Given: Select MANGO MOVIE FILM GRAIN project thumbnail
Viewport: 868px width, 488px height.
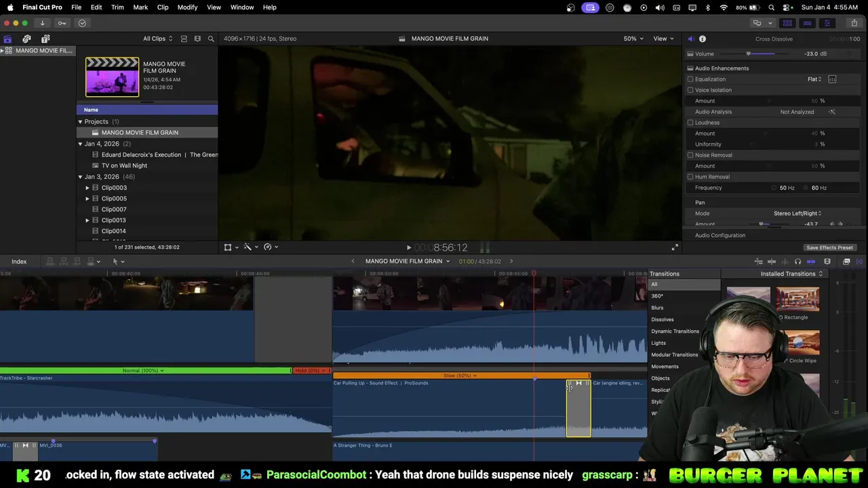Looking at the screenshot, I should pos(112,77).
